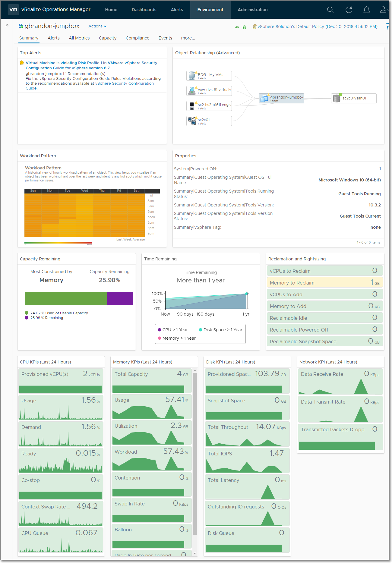Click the Disk Space > 1 Year legend dot

pos(201,330)
